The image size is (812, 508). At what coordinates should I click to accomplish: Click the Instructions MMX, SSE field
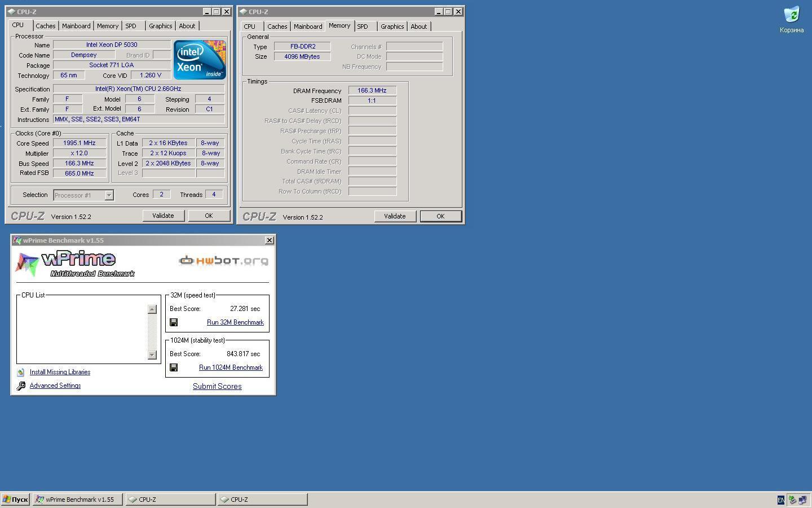click(139, 119)
